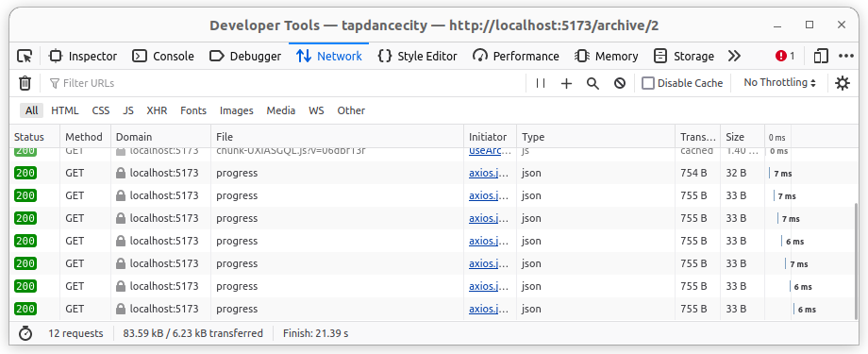Viewport: 868px width, 354px height.
Task: Open the three-dot customize menu
Action: [846, 56]
